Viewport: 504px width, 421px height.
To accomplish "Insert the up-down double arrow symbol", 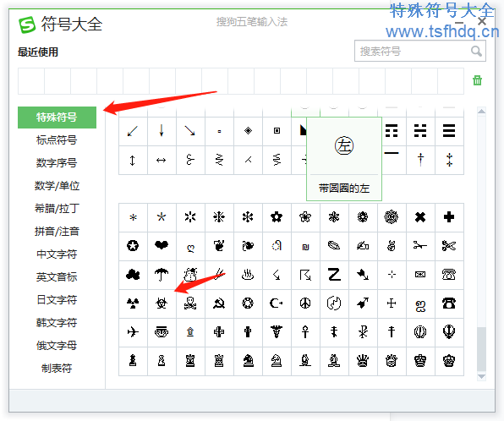I will 133,160.
